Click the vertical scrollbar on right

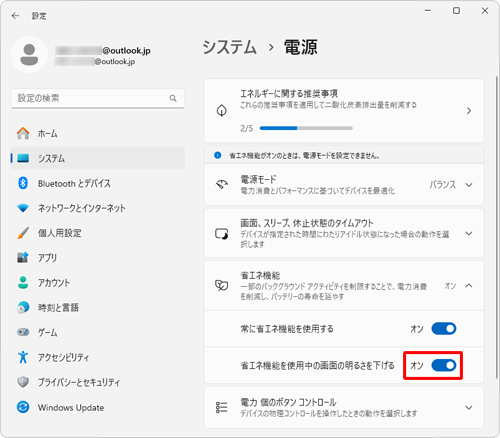click(x=496, y=227)
